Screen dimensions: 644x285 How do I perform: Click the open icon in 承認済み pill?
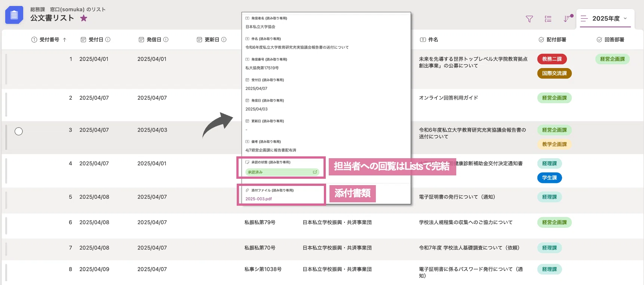pyautogui.click(x=315, y=172)
